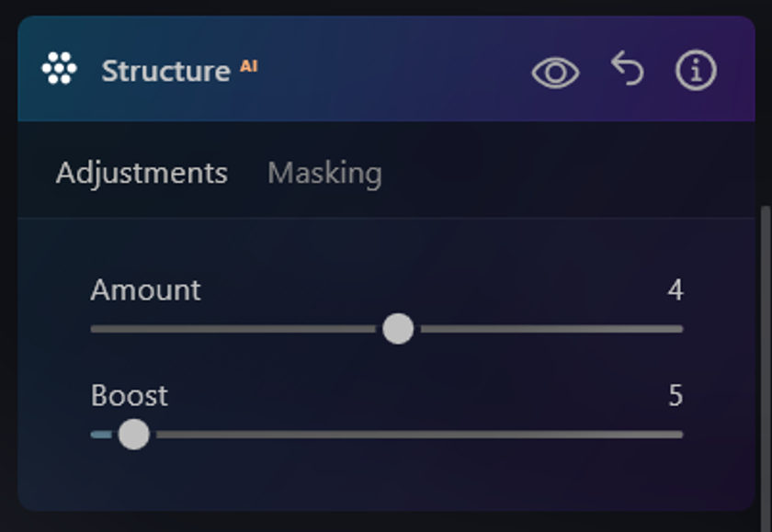Click the Amount slider handle
Viewport: 772px width, 532px height.
[x=398, y=329]
